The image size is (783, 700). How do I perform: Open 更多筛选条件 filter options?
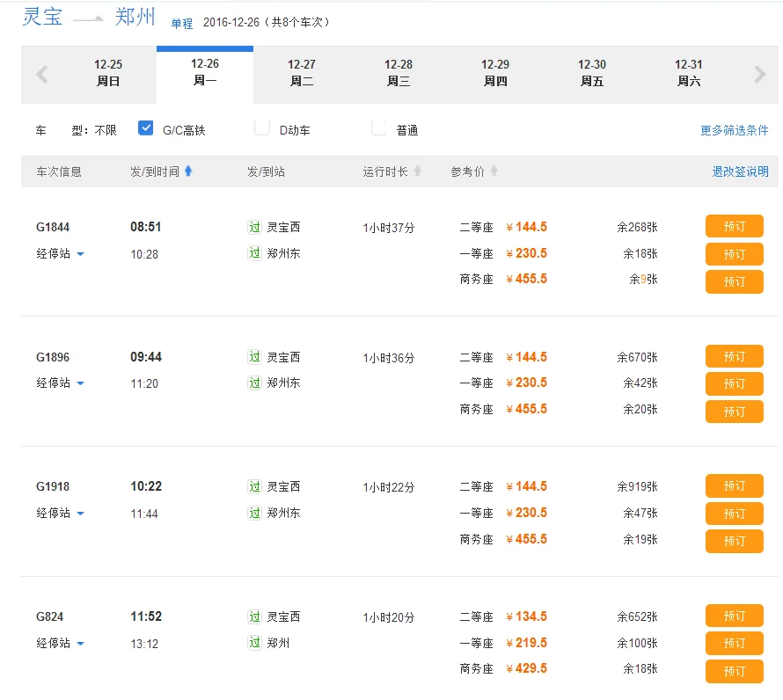[x=734, y=130]
